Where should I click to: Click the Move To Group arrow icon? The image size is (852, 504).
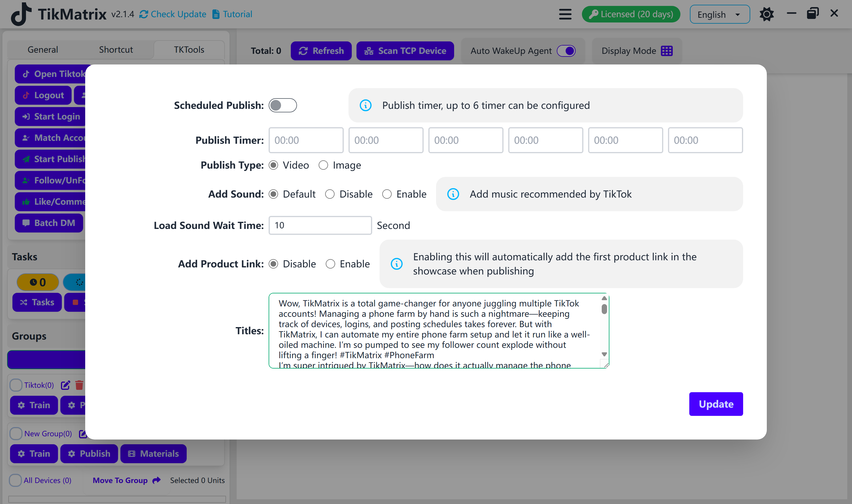click(x=156, y=480)
